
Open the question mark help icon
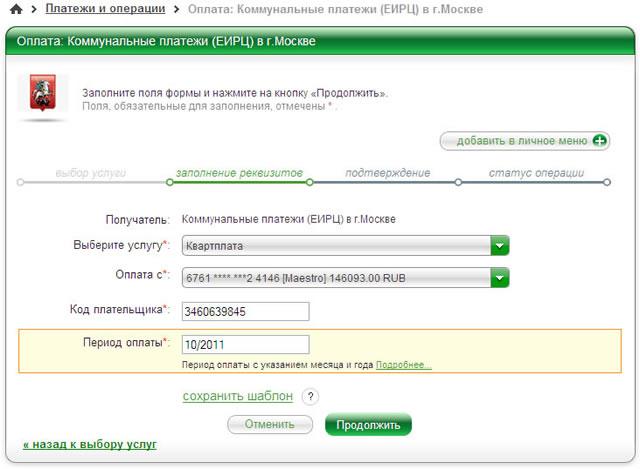pyautogui.click(x=310, y=396)
